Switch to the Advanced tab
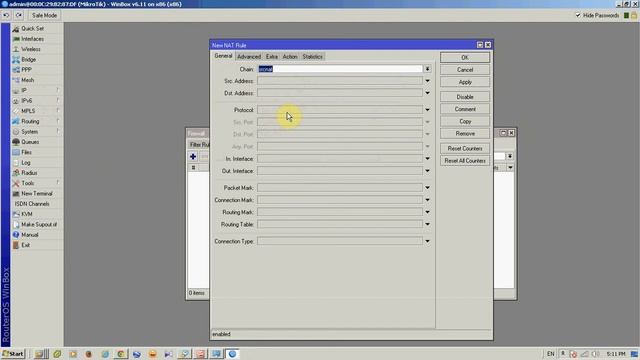This screenshot has width=640, height=360. 249,57
